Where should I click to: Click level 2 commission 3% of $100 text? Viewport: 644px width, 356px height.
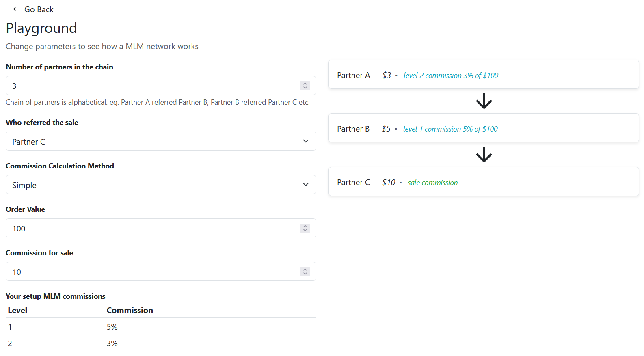(451, 76)
